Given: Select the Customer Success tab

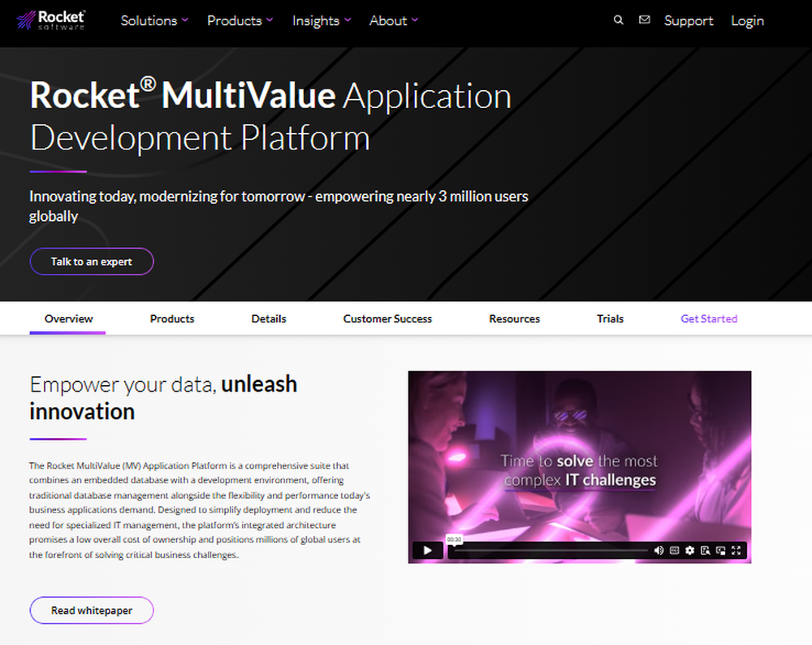Looking at the screenshot, I should (387, 318).
